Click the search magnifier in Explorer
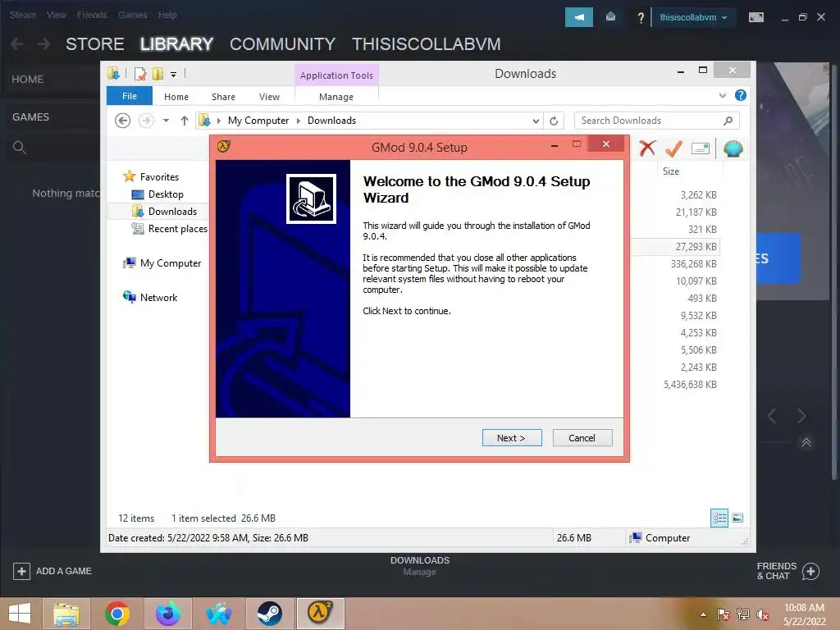840x630 pixels. pos(728,121)
